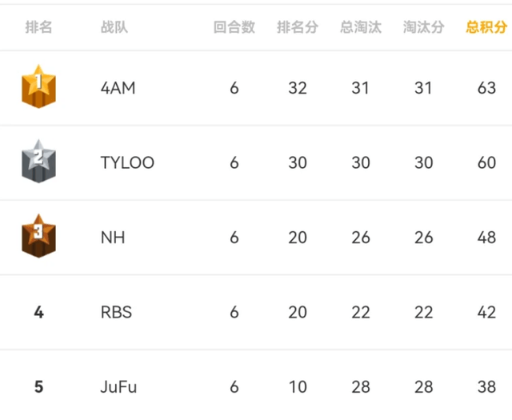The height and width of the screenshot is (420, 512).
Task: Open the 4AM team entry
Action: click(x=118, y=88)
